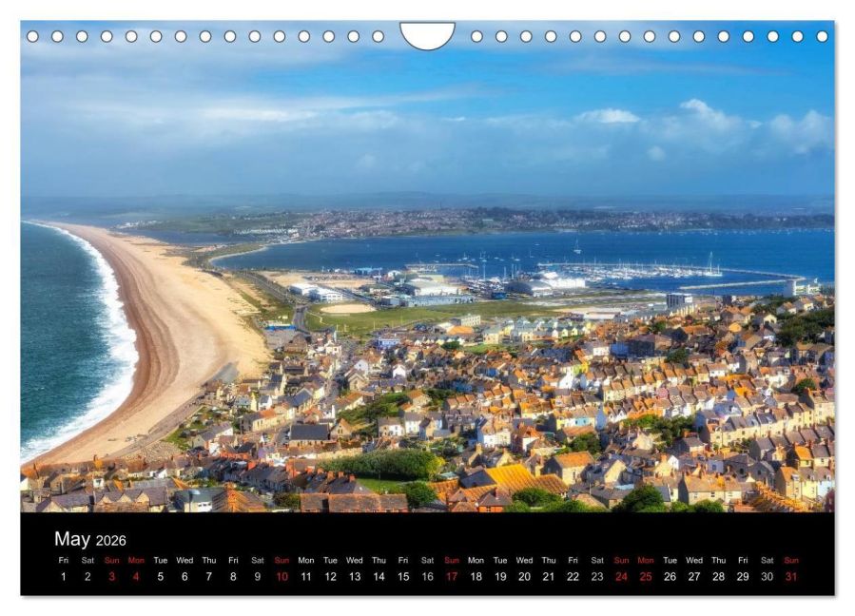
Task: Select date 29
Action: (743, 577)
